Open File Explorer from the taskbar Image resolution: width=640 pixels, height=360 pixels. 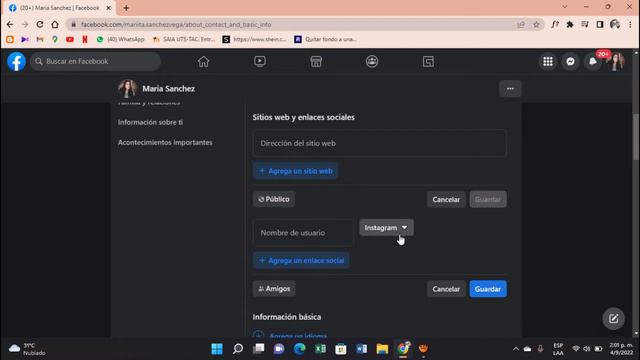382,349
